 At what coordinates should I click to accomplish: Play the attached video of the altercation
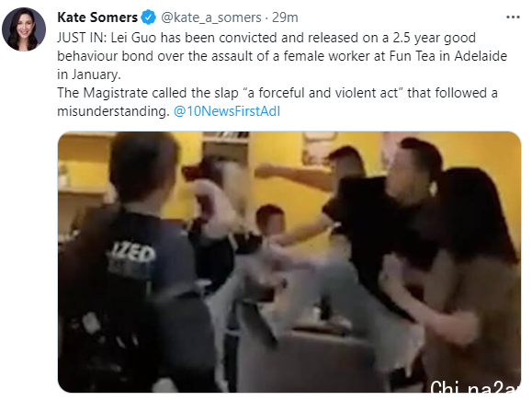[x=289, y=262]
